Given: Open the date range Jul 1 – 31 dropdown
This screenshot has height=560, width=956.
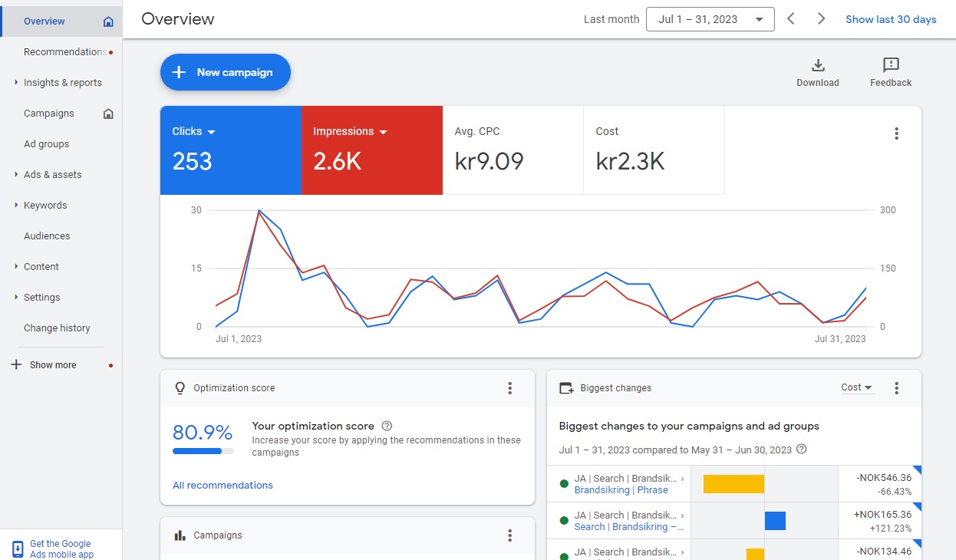Looking at the screenshot, I should pyautogui.click(x=710, y=19).
